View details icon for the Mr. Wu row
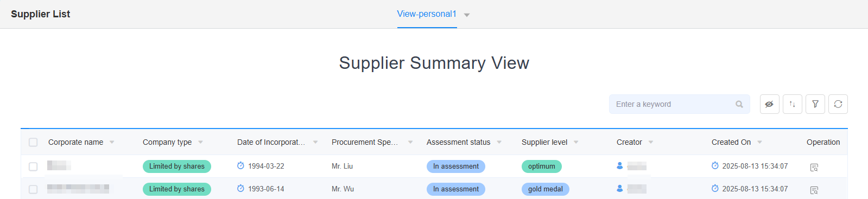 (x=814, y=190)
